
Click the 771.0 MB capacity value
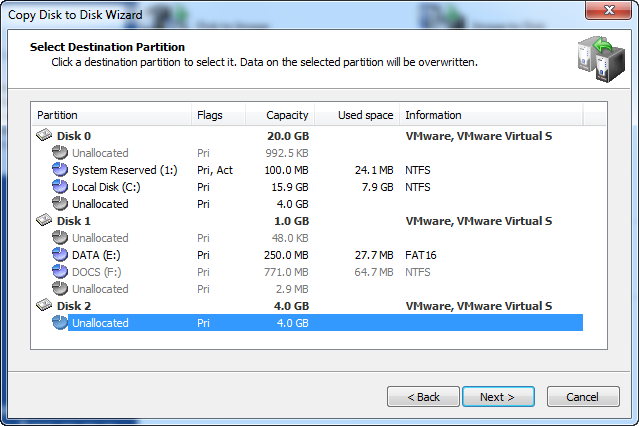click(286, 272)
